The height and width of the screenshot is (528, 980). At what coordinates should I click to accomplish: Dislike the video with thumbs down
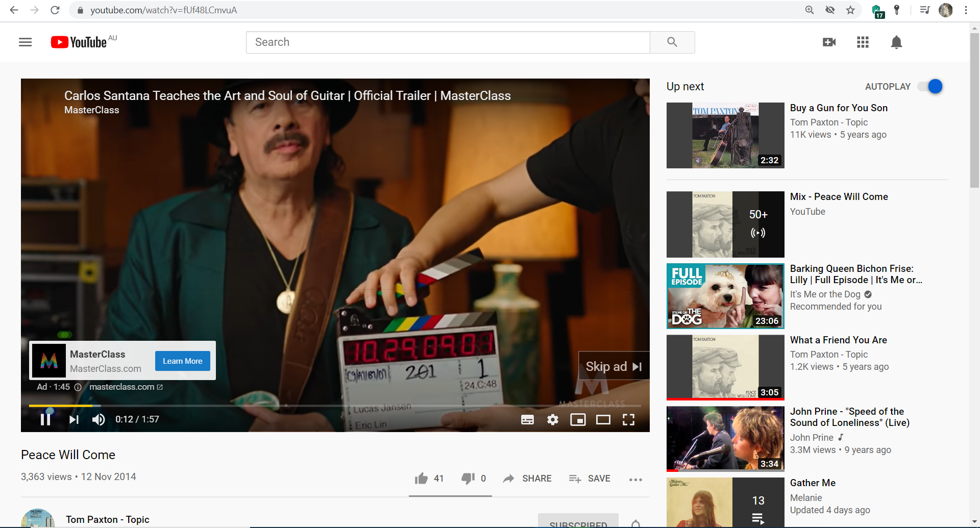coord(468,479)
